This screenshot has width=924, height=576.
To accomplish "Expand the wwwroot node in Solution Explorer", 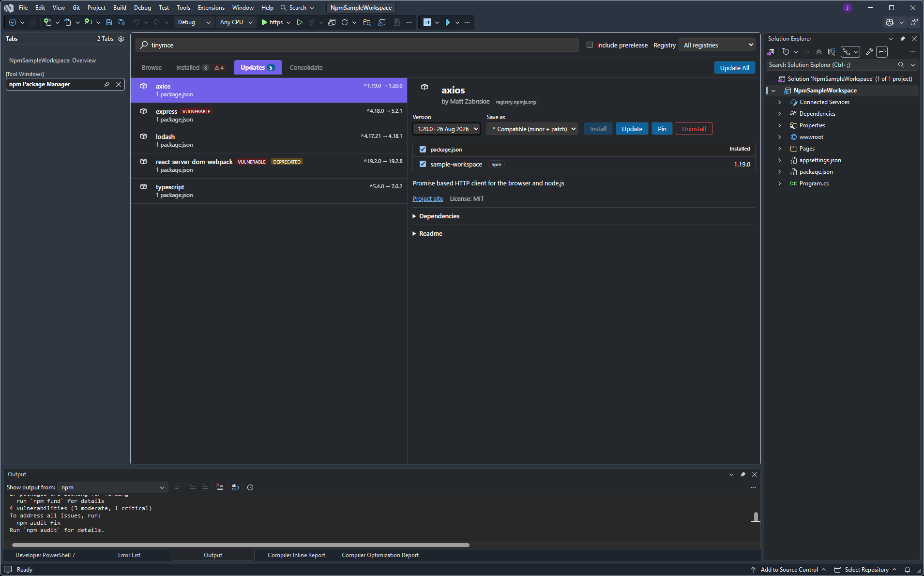I will [779, 137].
